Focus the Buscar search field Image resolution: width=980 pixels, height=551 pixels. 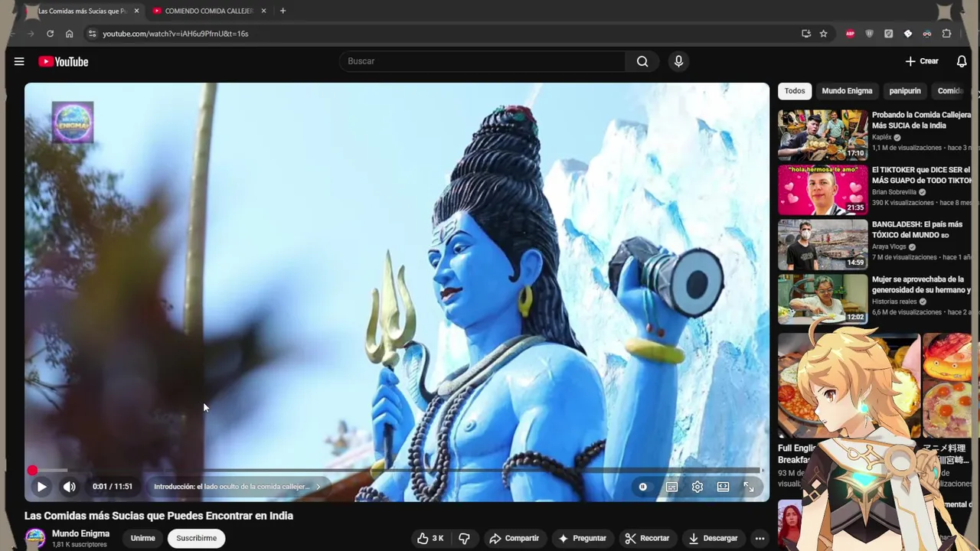(x=482, y=61)
